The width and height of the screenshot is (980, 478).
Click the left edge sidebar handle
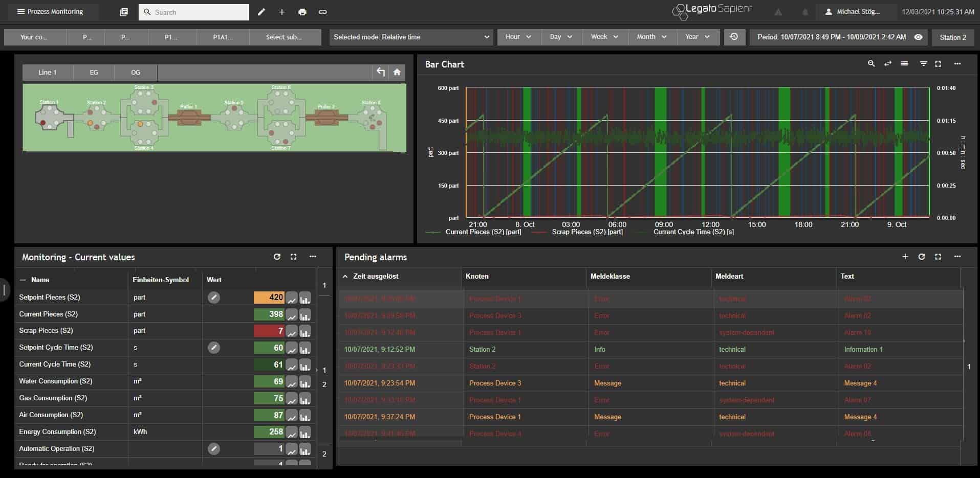point(4,290)
